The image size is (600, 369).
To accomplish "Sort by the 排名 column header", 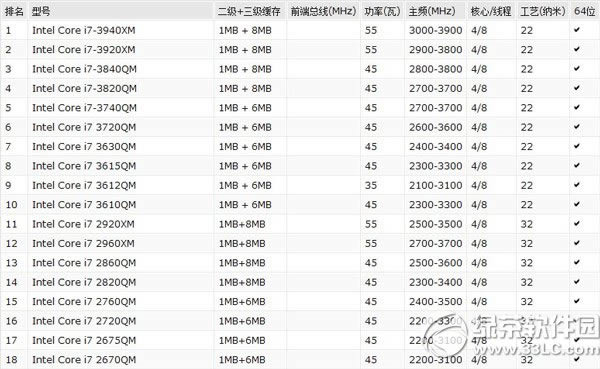I will (x=14, y=11).
